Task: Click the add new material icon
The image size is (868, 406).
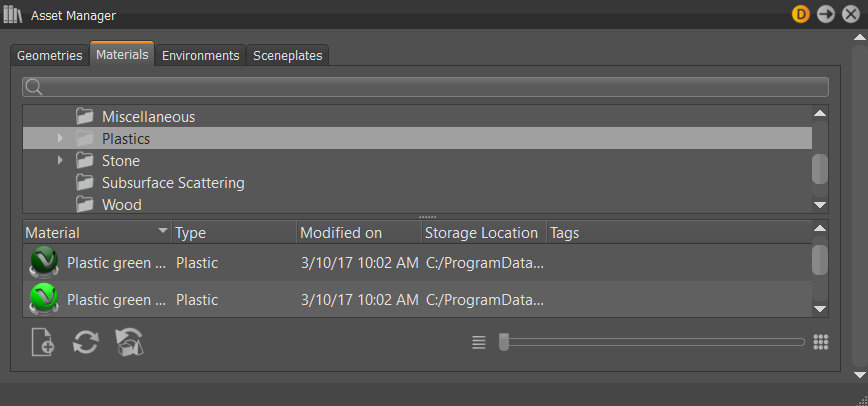Action: click(x=43, y=342)
